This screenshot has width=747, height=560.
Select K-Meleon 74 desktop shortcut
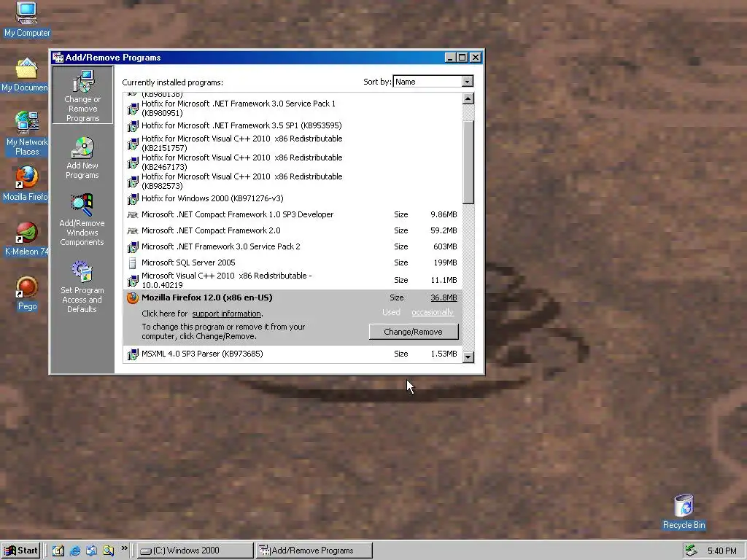pos(27,238)
